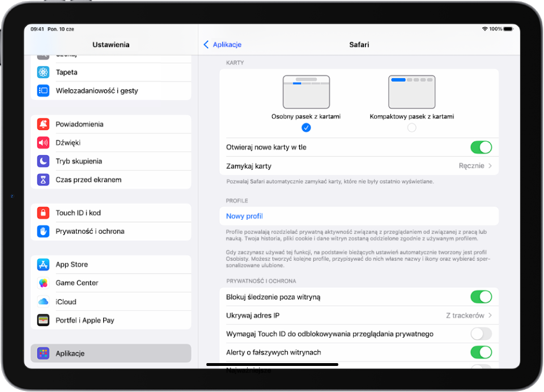The width and height of the screenshot is (544, 392).
Task: Open the Game Center icon
Action: [x=43, y=283]
